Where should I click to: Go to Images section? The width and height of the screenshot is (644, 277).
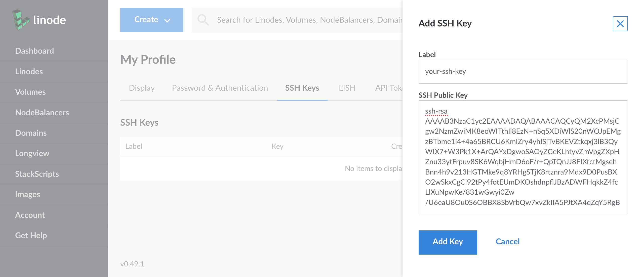[28, 194]
